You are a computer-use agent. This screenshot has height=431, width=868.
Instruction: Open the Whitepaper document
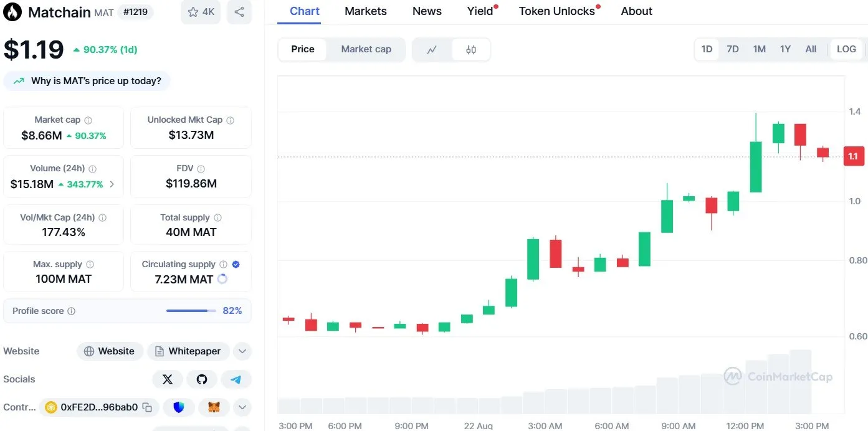click(188, 351)
